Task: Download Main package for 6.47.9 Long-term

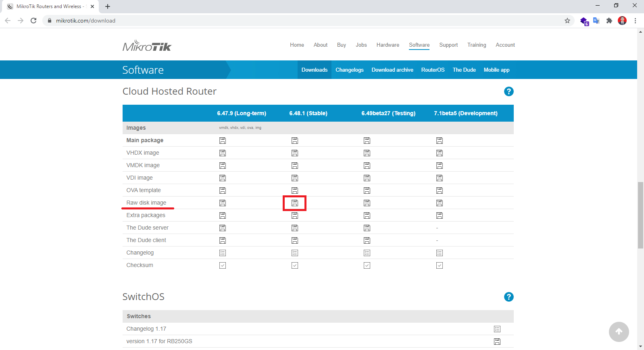Action: 223,141
